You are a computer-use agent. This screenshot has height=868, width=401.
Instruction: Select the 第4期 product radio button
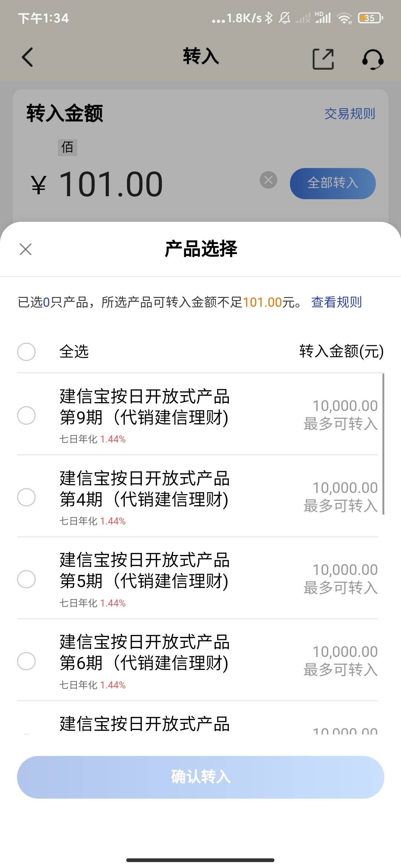pyautogui.click(x=26, y=497)
